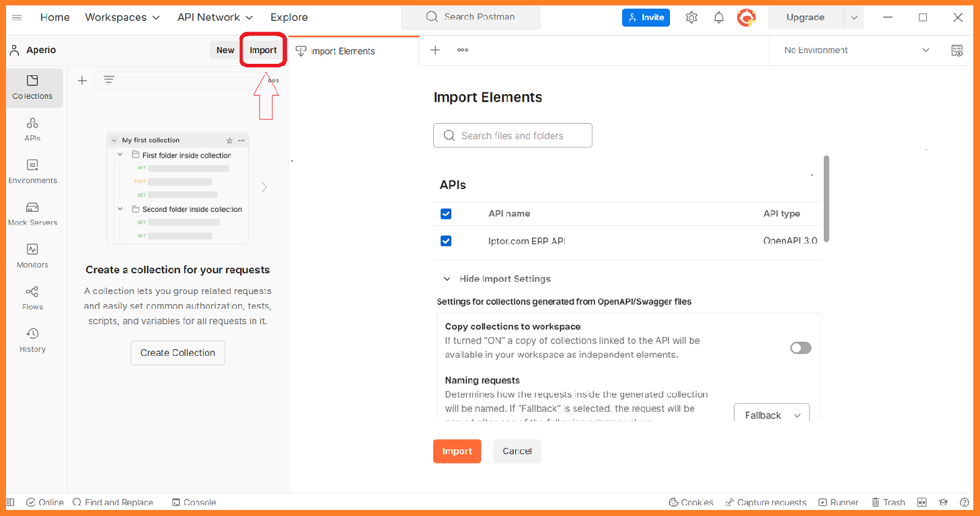Show request History in the sidebar
The image size is (980, 516).
[32, 341]
